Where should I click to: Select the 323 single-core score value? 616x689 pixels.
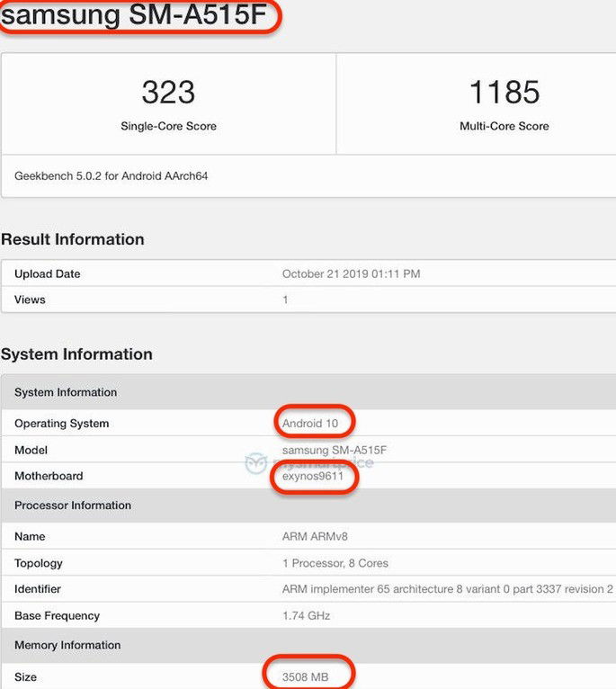click(168, 93)
